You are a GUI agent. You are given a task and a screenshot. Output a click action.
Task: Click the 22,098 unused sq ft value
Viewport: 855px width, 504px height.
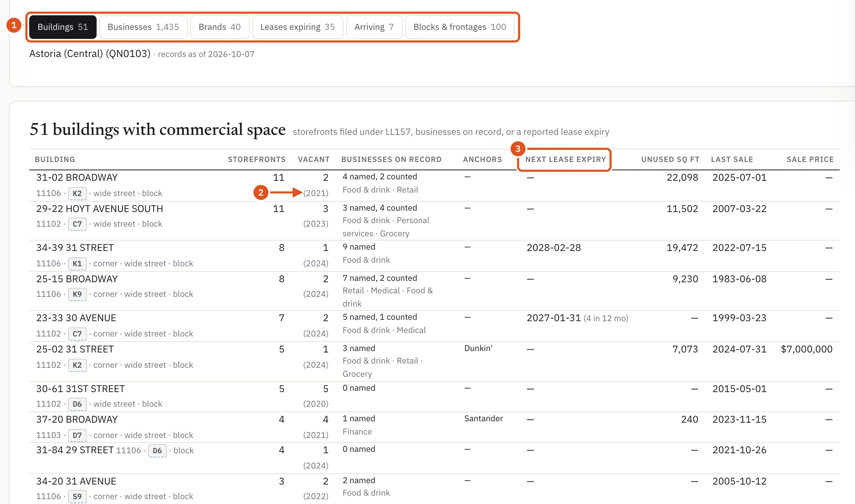[x=682, y=178]
